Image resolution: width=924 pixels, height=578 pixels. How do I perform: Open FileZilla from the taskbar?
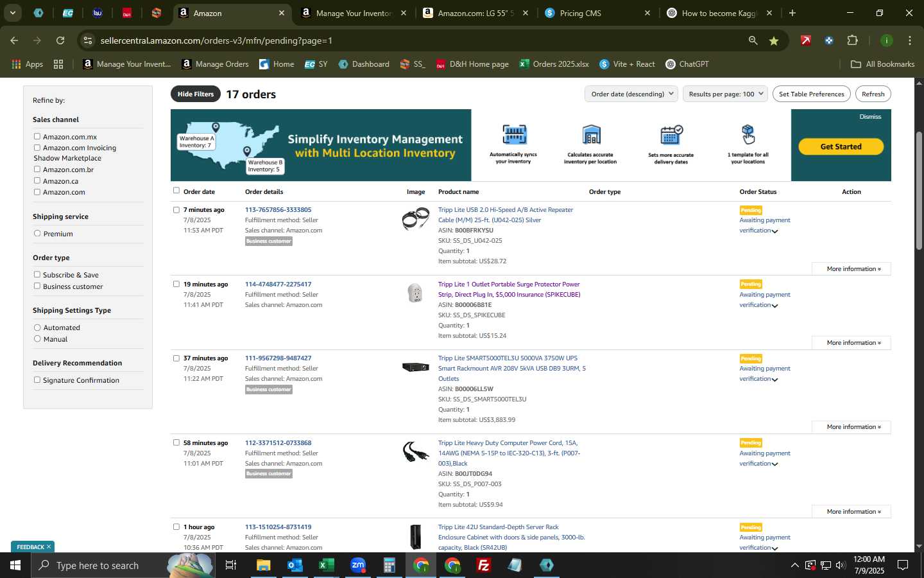pos(484,565)
